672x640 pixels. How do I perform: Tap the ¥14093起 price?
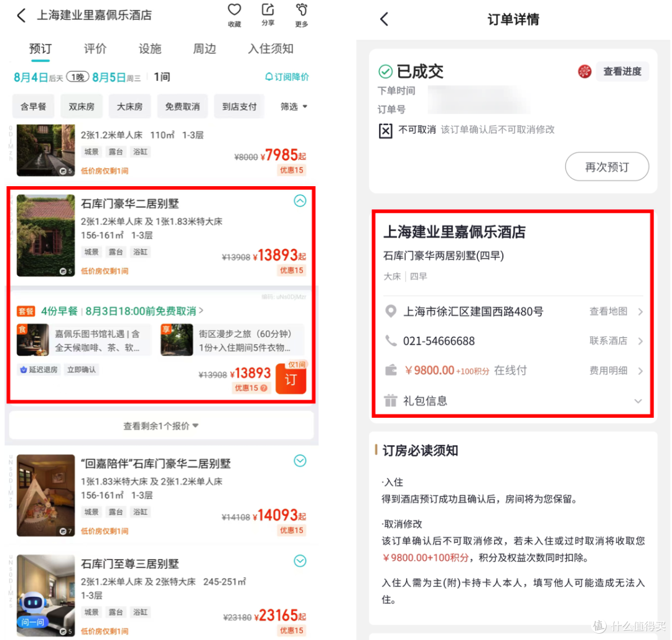click(279, 515)
